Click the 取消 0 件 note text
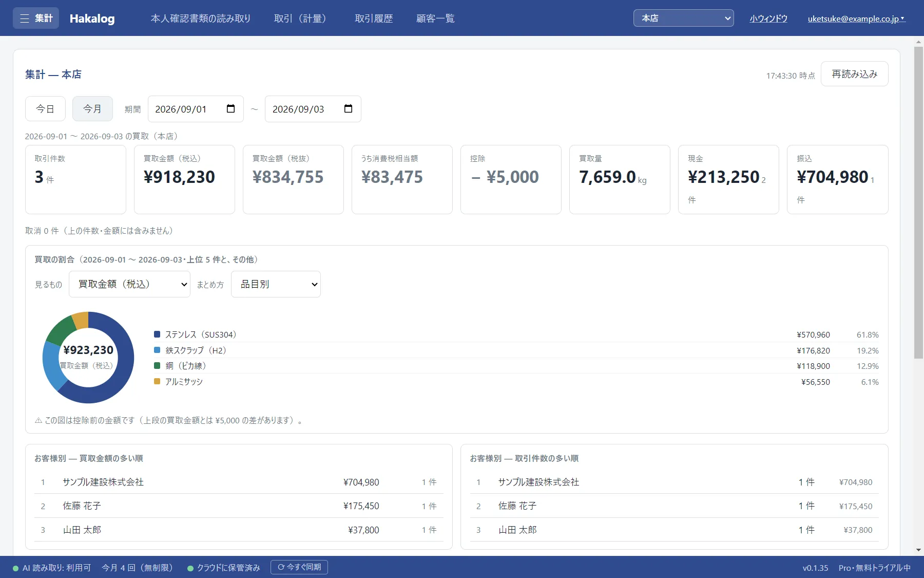924x578 pixels. tap(101, 231)
